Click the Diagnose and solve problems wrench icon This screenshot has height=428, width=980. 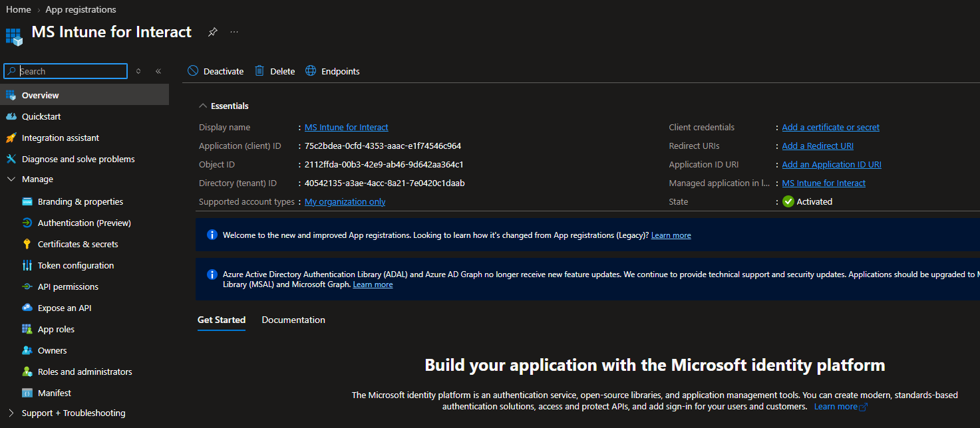[x=10, y=159]
